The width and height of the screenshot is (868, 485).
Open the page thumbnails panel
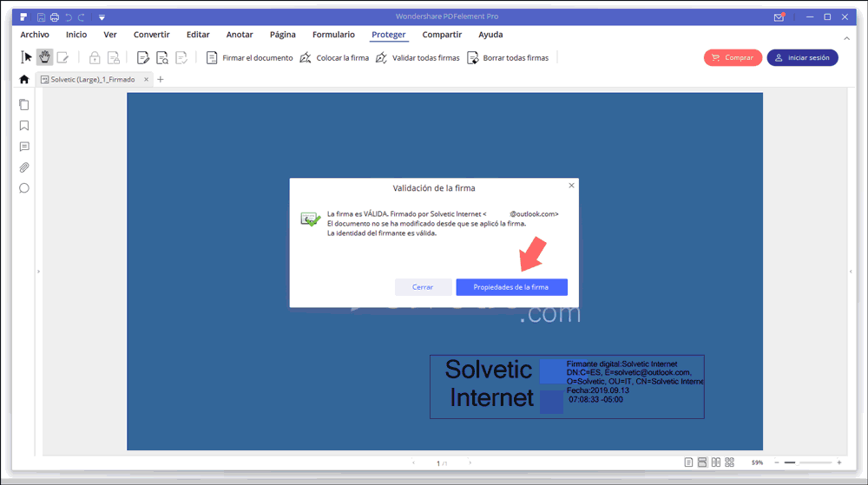point(23,104)
